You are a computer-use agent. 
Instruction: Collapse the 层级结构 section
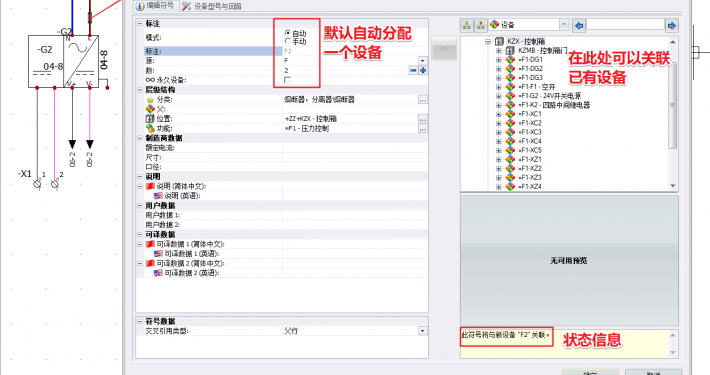140,90
